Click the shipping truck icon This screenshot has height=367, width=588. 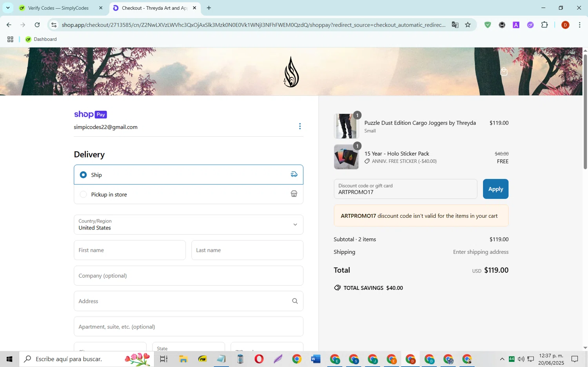click(294, 174)
